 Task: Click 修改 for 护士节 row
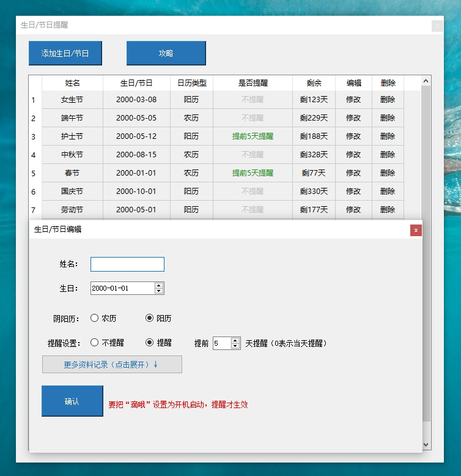[353, 136]
